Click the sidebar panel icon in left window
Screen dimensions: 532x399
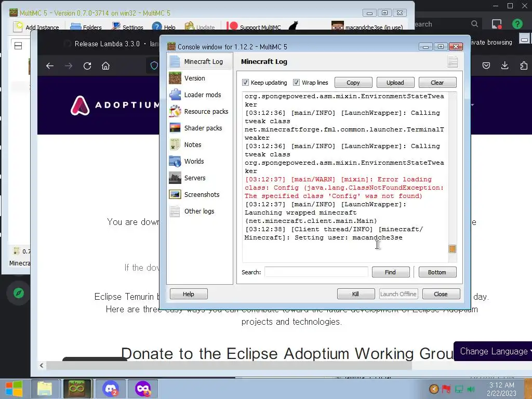coord(18,46)
